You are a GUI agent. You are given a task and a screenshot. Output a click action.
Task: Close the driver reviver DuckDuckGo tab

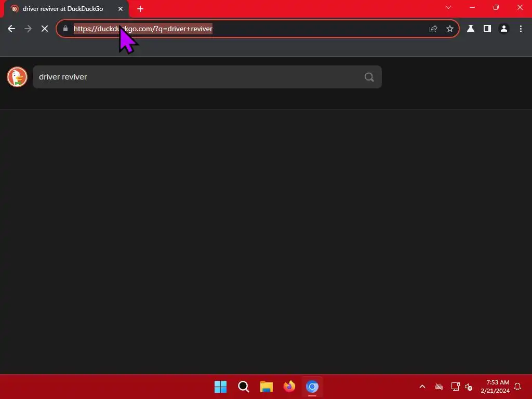121,9
